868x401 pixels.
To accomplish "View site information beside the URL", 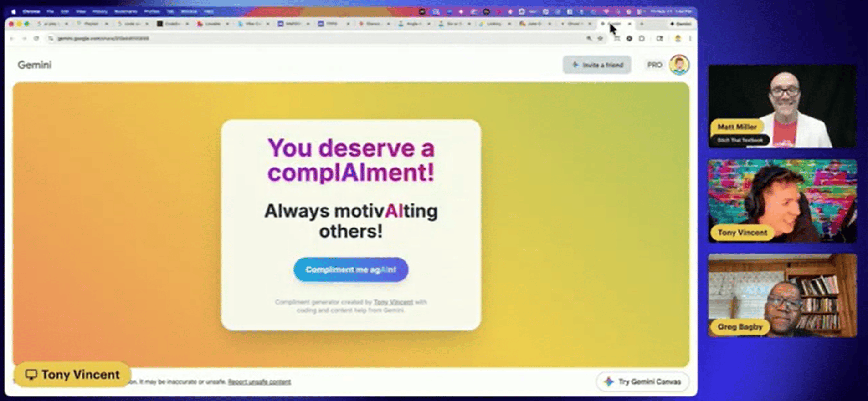I will click(51, 39).
